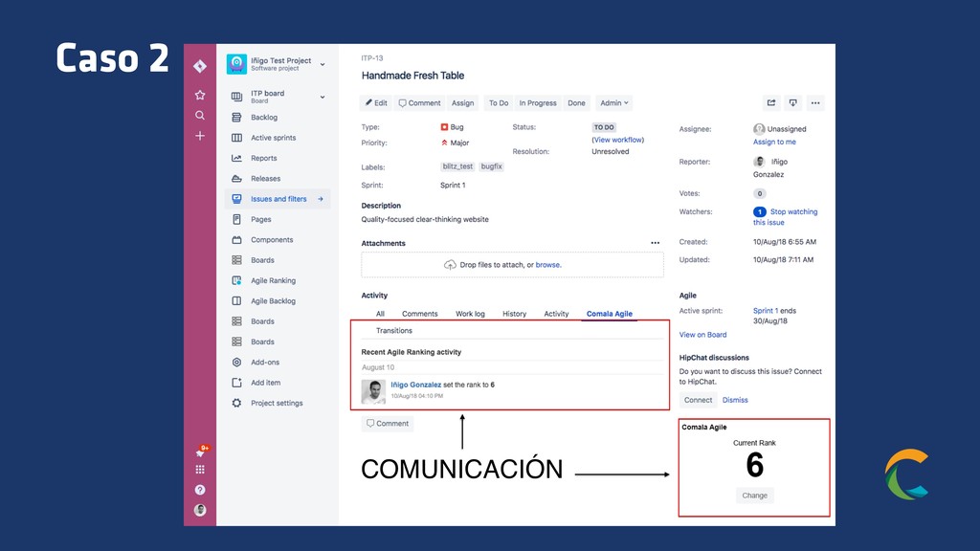Click the Dismiss link
Image resolution: width=980 pixels, height=551 pixels.
pos(735,400)
